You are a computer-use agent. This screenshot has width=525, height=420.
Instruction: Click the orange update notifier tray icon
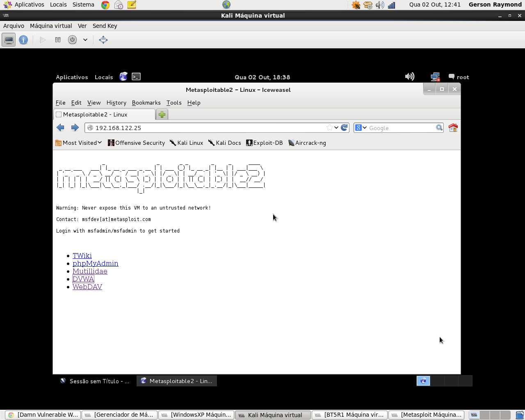coord(356,5)
